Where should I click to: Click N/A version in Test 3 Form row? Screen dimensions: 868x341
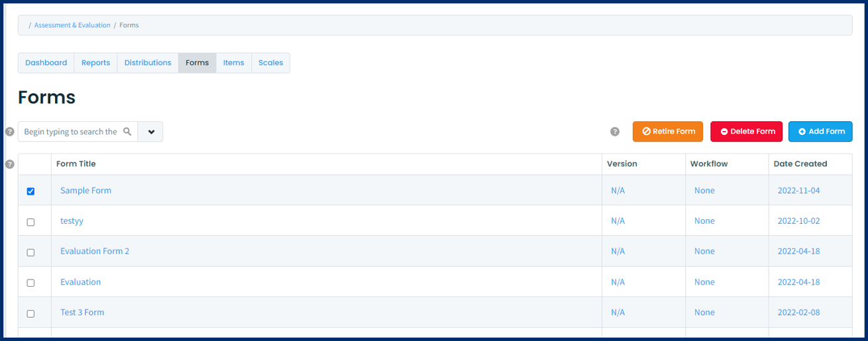click(618, 313)
